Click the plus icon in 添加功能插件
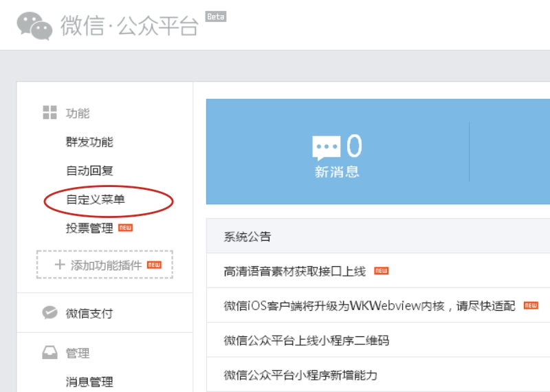 coord(59,265)
